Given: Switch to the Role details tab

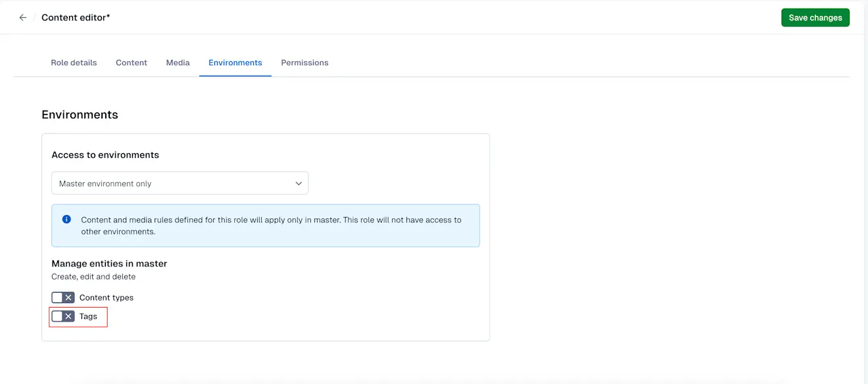Looking at the screenshot, I should click(74, 62).
